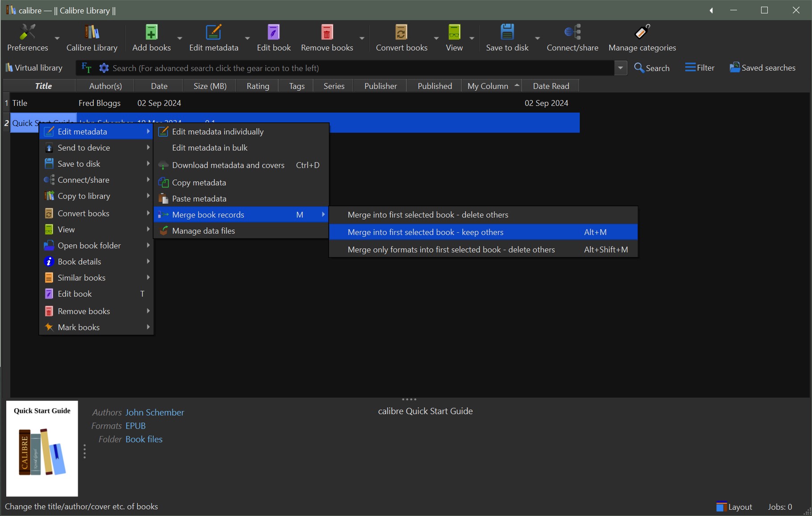Toggle the full text search FT icon
The width and height of the screenshot is (812, 516).
pyautogui.click(x=87, y=68)
